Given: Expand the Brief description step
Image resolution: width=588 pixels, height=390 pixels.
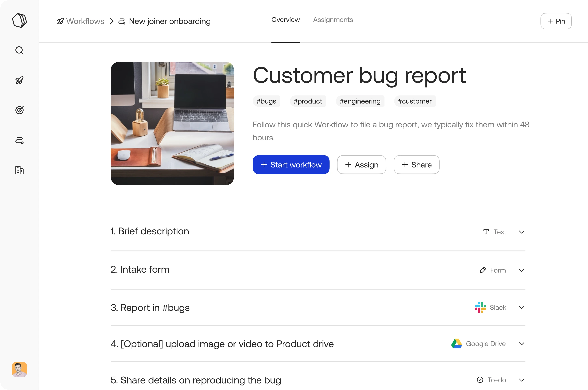Looking at the screenshot, I should click(522, 232).
